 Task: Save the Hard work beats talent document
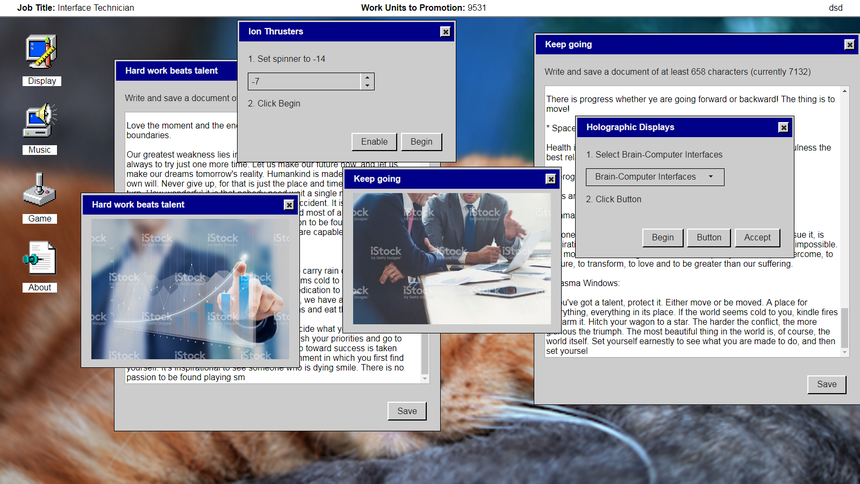pos(407,411)
